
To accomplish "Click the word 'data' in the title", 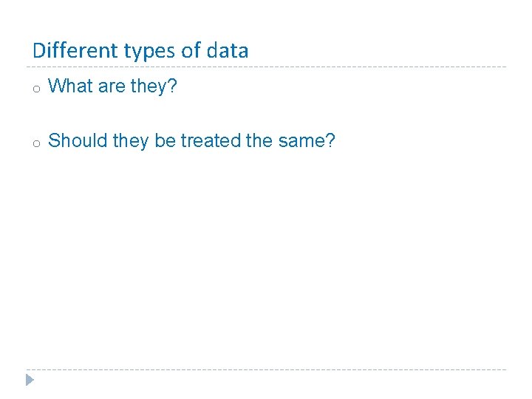I will [228, 51].
